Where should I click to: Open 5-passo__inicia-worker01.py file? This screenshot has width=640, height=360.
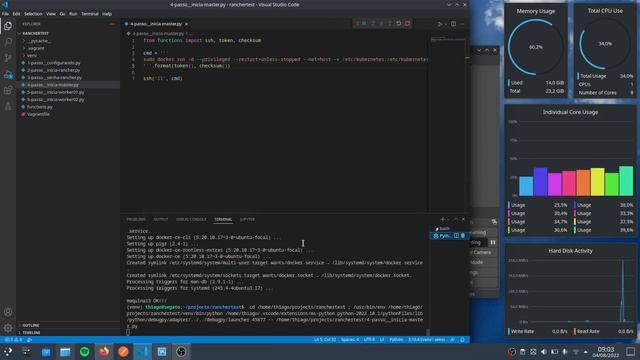click(56, 92)
